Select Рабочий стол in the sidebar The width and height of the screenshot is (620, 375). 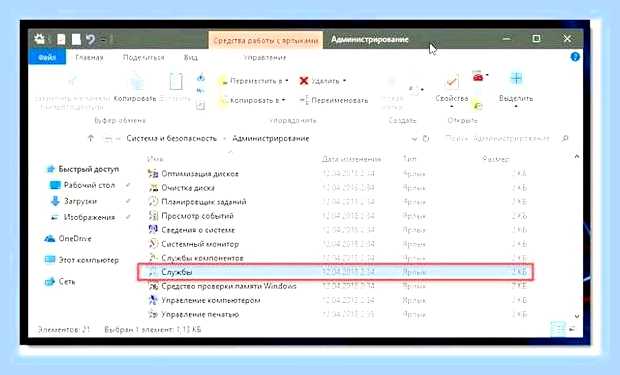click(83, 185)
